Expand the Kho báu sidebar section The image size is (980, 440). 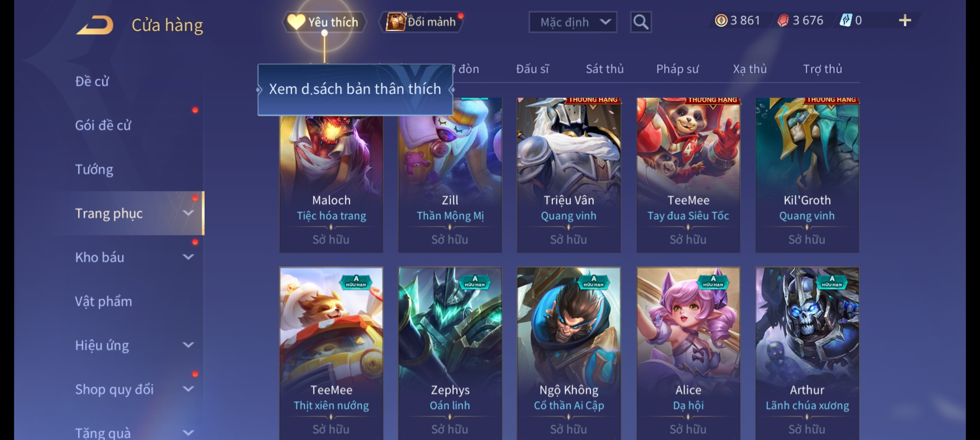(188, 257)
